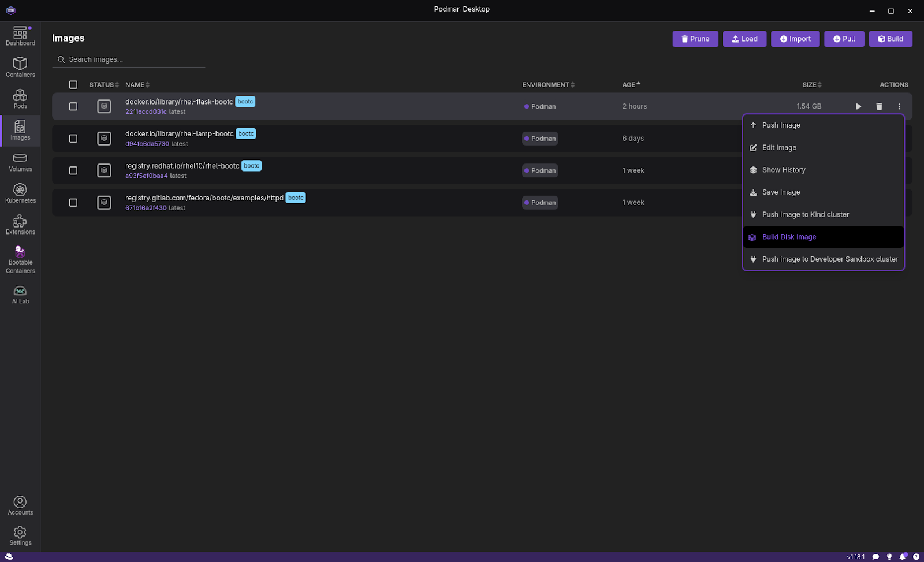Open the Containers section in sidebar

tap(20, 67)
